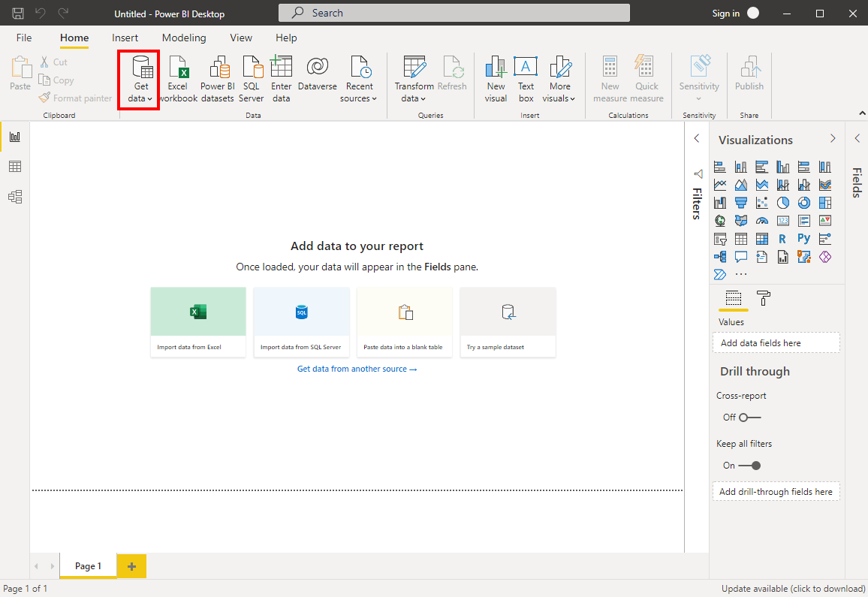
Task: Expand the Filters pane arrow
Action: pyautogui.click(x=696, y=139)
